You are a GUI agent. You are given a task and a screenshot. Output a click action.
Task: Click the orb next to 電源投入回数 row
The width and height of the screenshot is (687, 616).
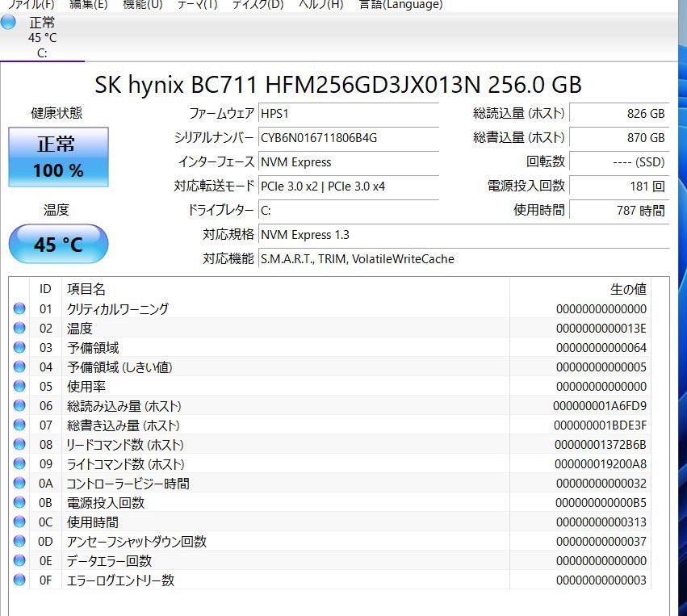[x=20, y=503]
